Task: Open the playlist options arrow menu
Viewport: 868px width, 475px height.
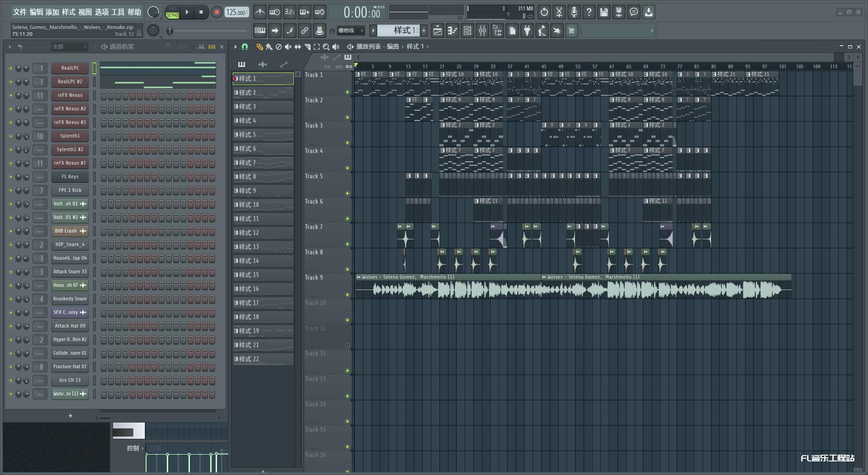Action: click(235, 47)
